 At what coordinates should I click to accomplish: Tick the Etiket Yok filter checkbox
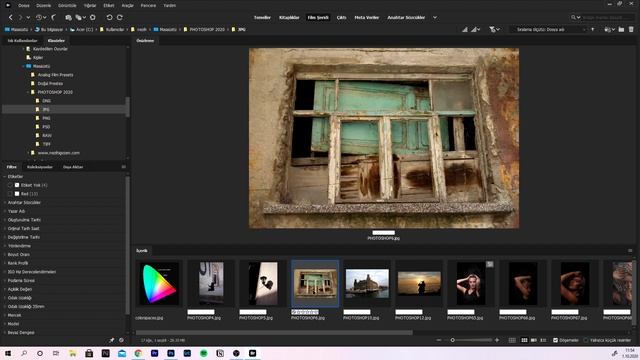pos(10,185)
